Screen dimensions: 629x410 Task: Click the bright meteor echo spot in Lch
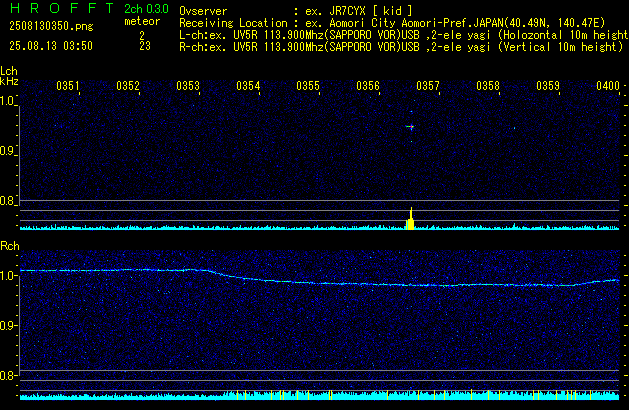[411, 127]
